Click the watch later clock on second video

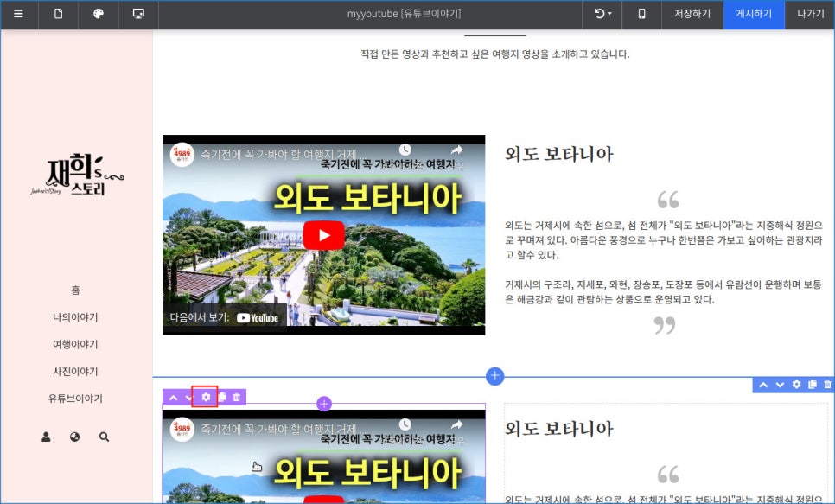pyautogui.click(x=405, y=424)
